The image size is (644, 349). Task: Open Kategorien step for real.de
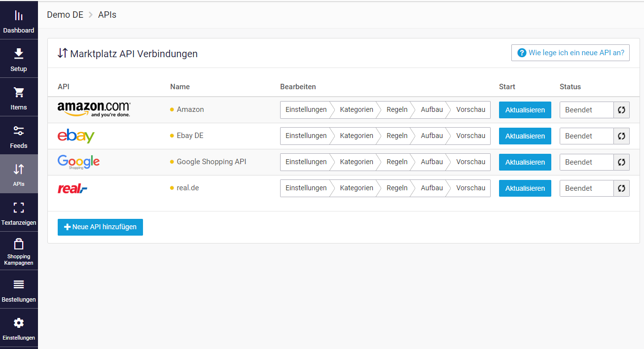click(357, 188)
